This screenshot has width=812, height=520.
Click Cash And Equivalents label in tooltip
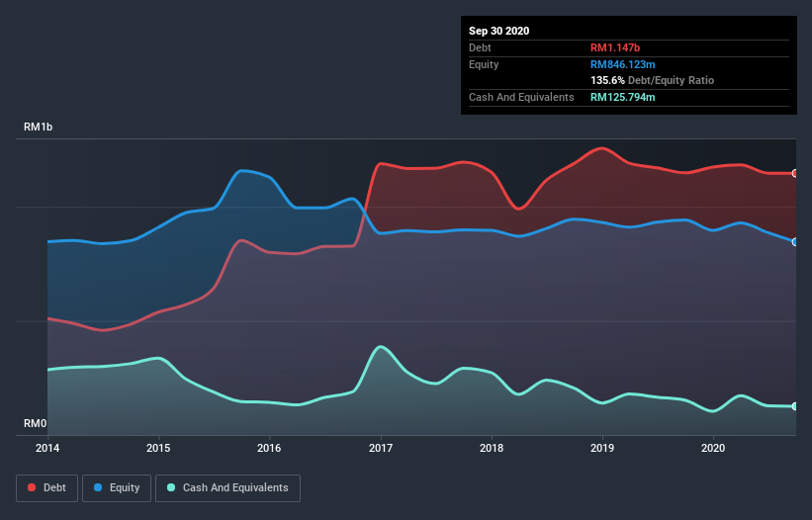click(521, 97)
